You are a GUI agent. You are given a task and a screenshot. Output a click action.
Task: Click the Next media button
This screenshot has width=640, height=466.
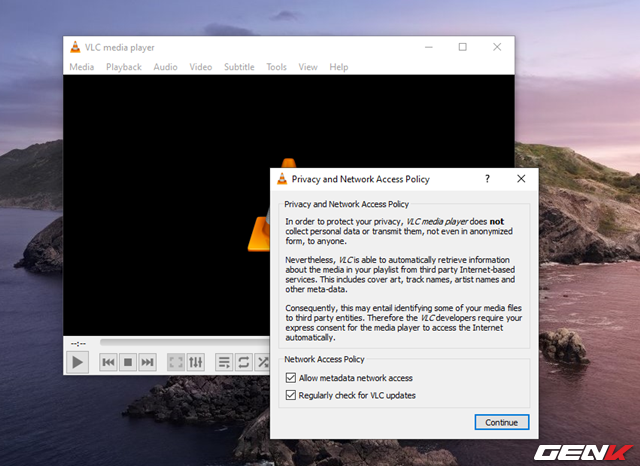tap(147, 362)
